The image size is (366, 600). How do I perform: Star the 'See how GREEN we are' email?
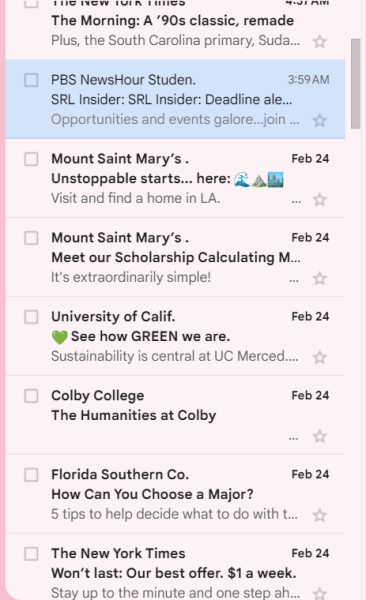320,357
